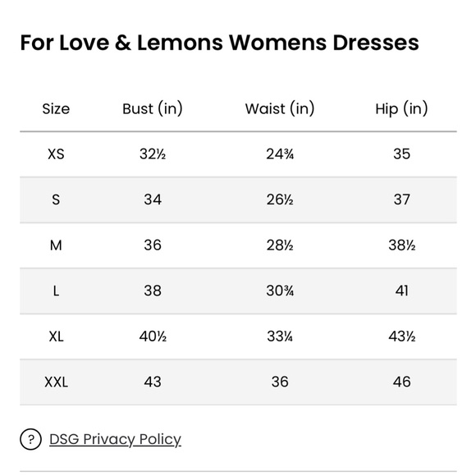The height and width of the screenshot is (476, 476).
Task: Select the Bust (in) column header
Action: (153, 108)
